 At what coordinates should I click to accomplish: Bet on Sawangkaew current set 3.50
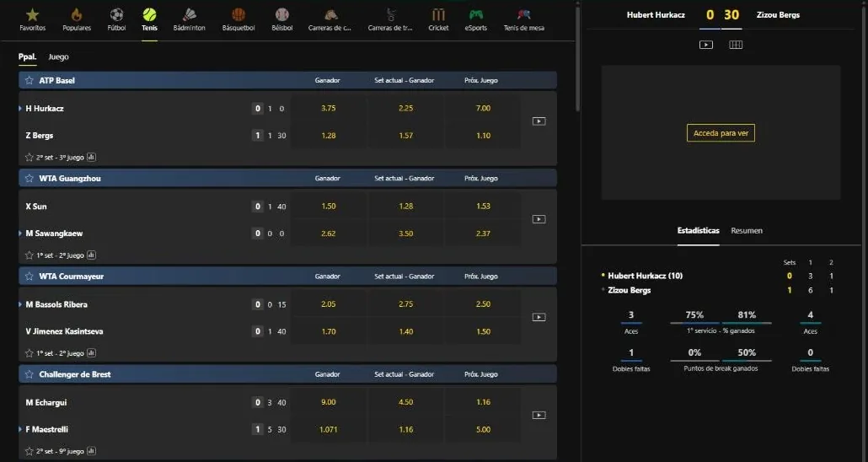[x=405, y=234]
